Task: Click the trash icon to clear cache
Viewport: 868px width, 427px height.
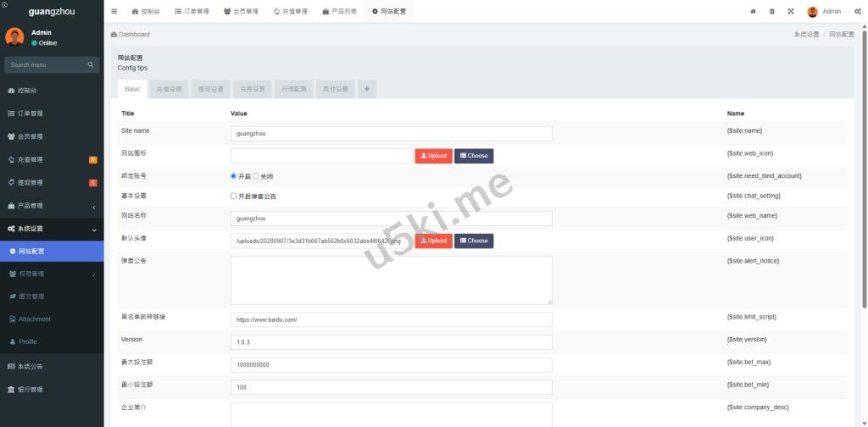Action: coord(771,12)
